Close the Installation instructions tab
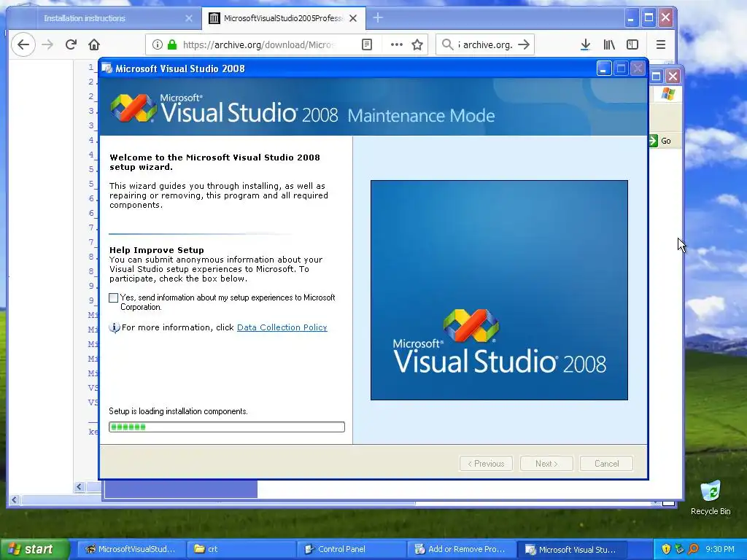Image resolution: width=747 pixels, height=560 pixels. tap(189, 18)
